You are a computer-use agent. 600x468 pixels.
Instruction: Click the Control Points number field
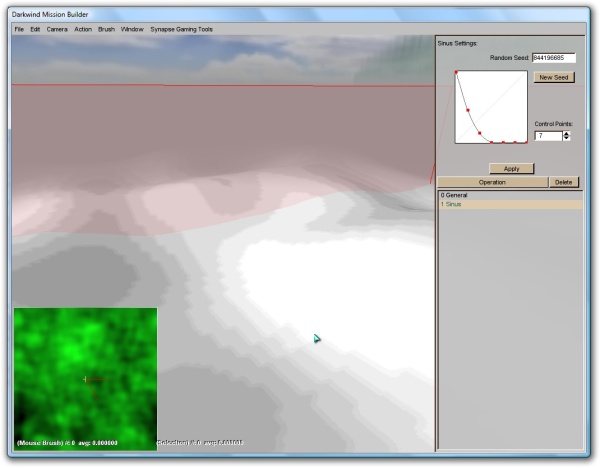[x=547, y=135]
